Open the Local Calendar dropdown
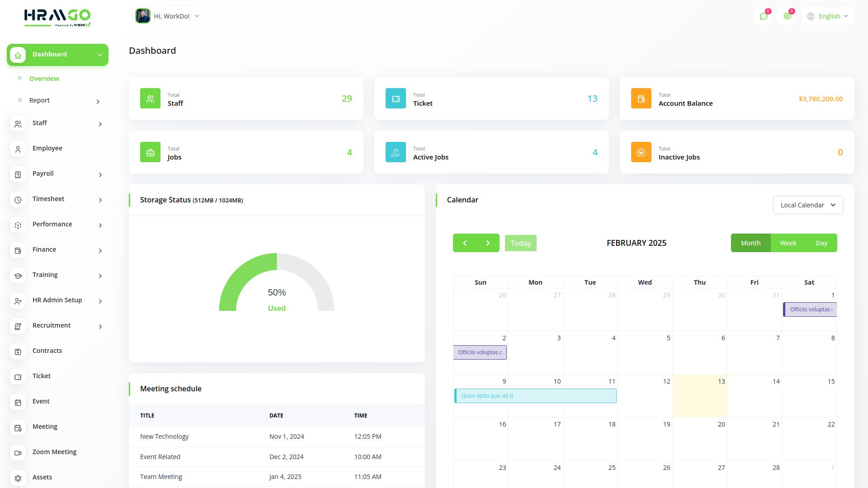This screenshot has width=868, height=488. pyautogui.click(x=807, y=205)
